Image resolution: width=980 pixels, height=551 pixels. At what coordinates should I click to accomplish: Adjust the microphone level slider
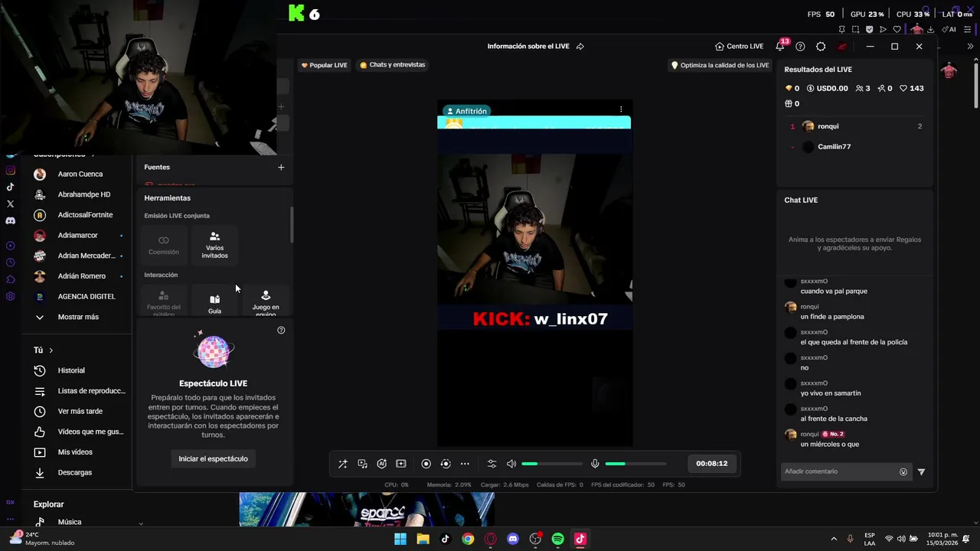635,464
